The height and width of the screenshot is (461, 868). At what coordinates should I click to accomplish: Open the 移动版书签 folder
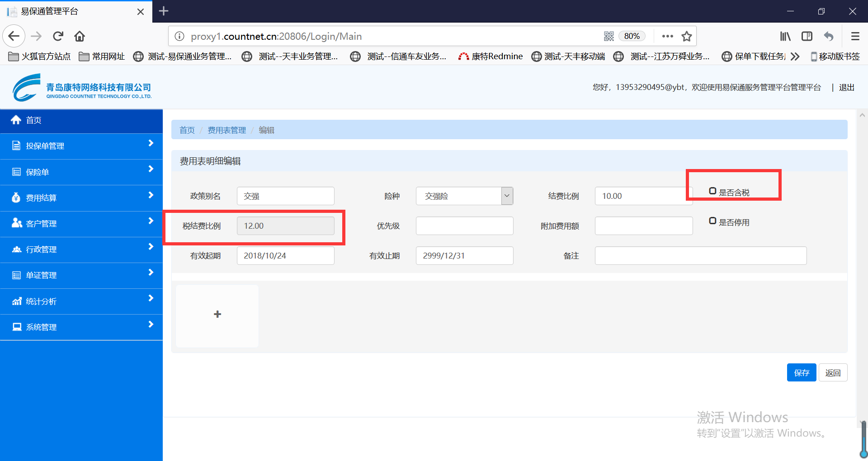(835, 56)
